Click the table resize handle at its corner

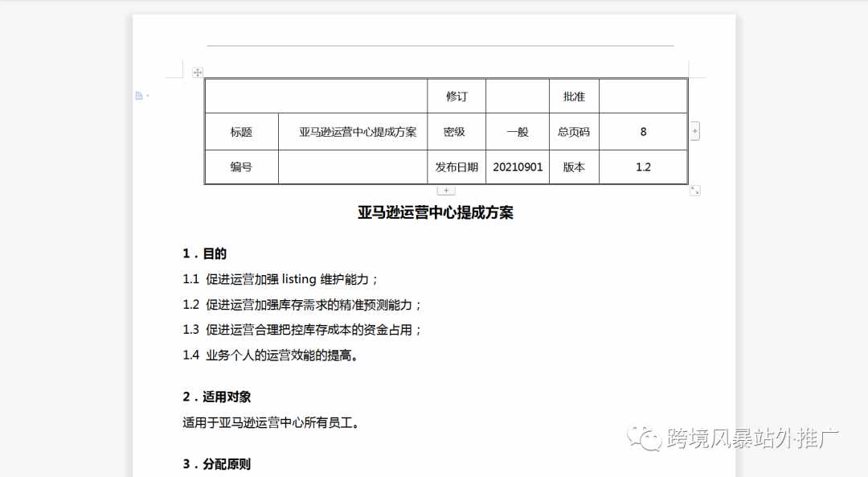click(x=694, y=191)
